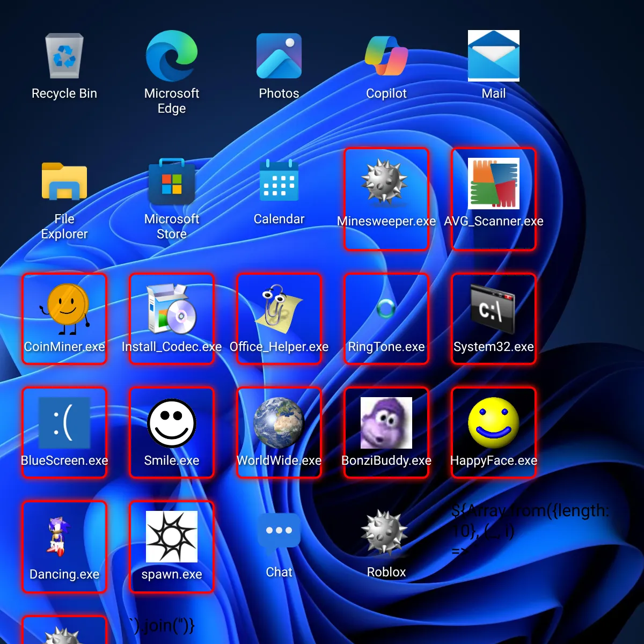Viewport: 644px width, 644px height.
Task: Click the "Photos" text label
Action: 279,93
